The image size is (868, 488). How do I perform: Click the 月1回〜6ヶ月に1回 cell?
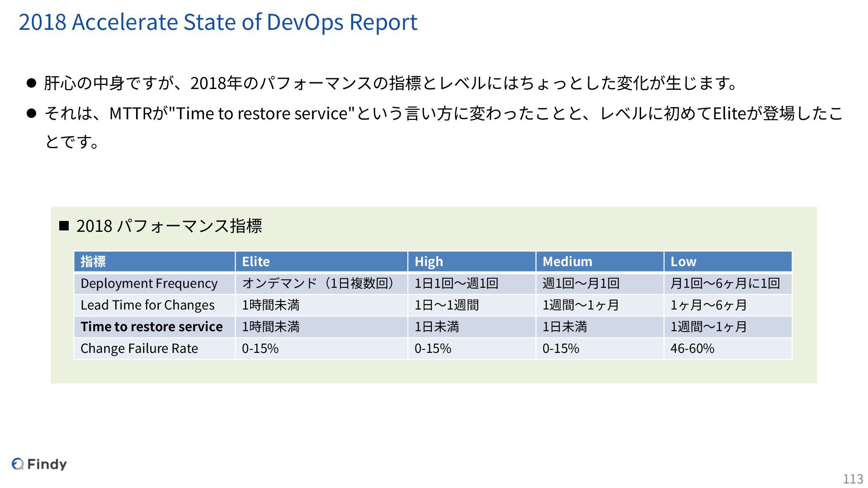pyautogui.click(x=725, y=283)
